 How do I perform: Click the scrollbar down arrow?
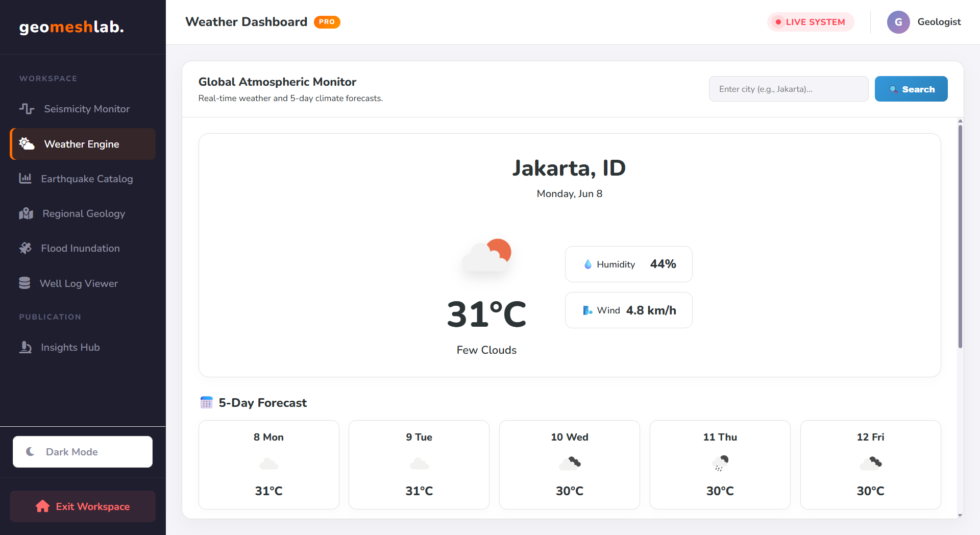tap(960, 515)
